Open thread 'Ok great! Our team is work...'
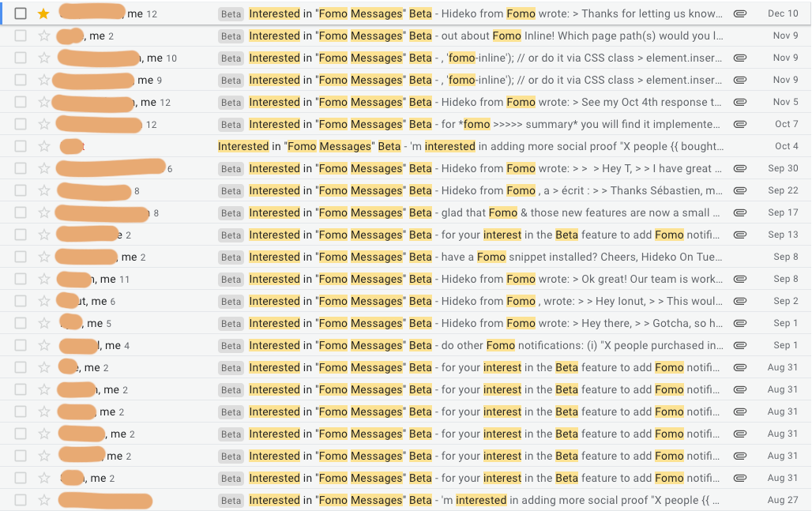The height and width of the screenshot is (511, 812). (x=405, y=279)
